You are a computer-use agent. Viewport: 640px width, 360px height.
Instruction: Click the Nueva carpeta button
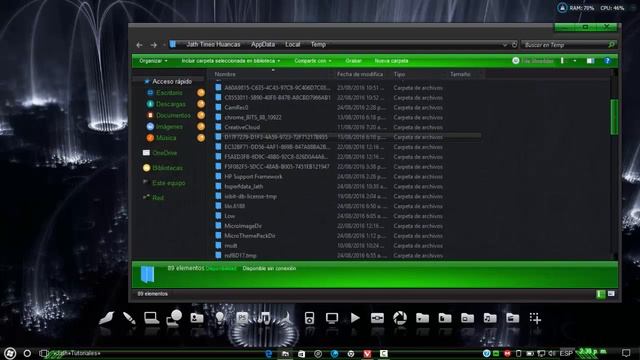click(391, 61)
